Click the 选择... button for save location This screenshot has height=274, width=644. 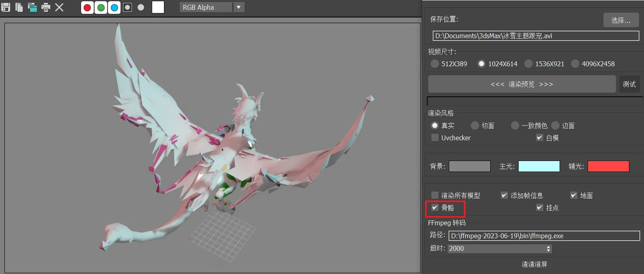click(621, 20)
